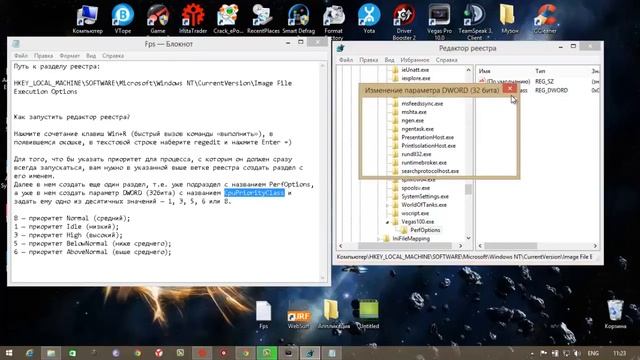Select the Vegas100.exe key label
640x360 pixels.
[417, 222]
